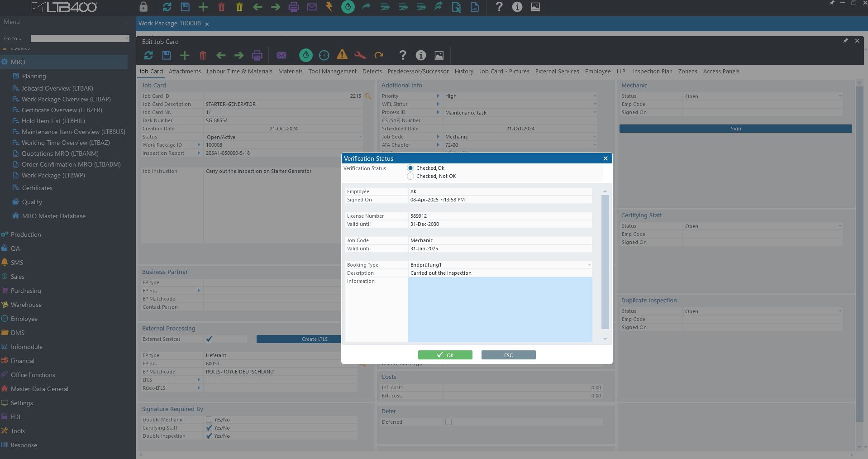The height and width of the screenshot is (459, 868).
Task: Click the yellow warning triangle icon
Action: pyautogui.click(x=342, y=55)
